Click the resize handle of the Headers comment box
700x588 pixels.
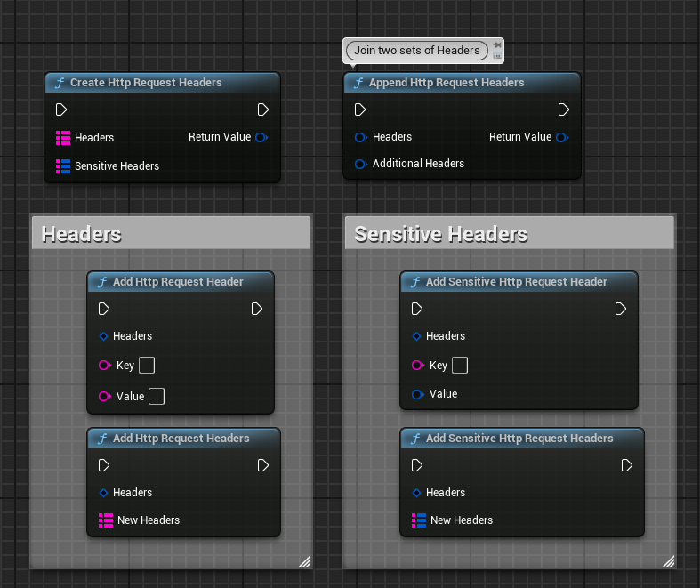click(x=305, y=560)
